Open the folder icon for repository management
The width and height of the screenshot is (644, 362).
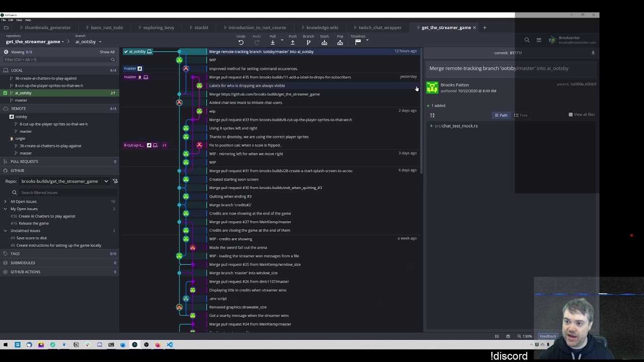coord(6,28)
